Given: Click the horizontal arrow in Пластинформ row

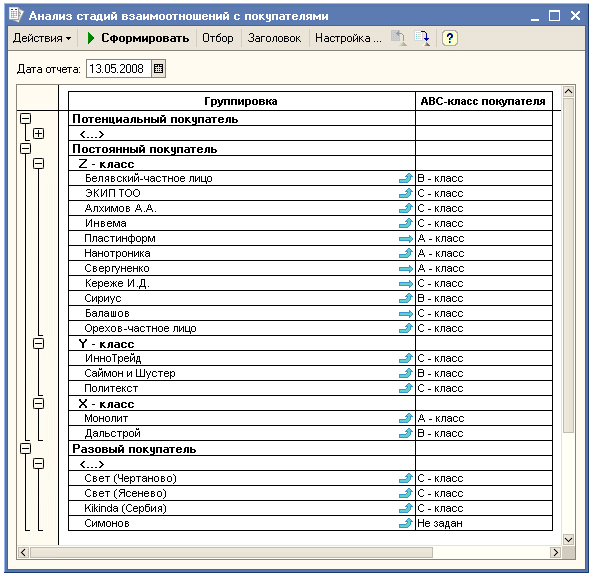Looking at the screenshot, I should point(406,239).
